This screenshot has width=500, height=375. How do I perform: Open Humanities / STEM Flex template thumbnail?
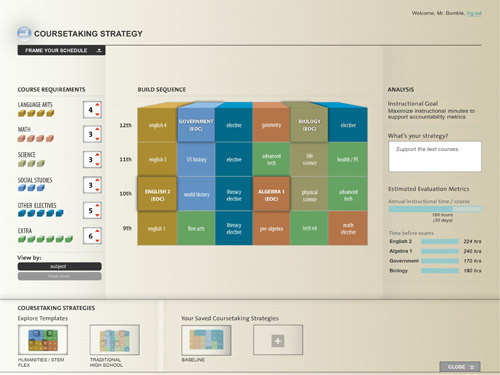43,340
